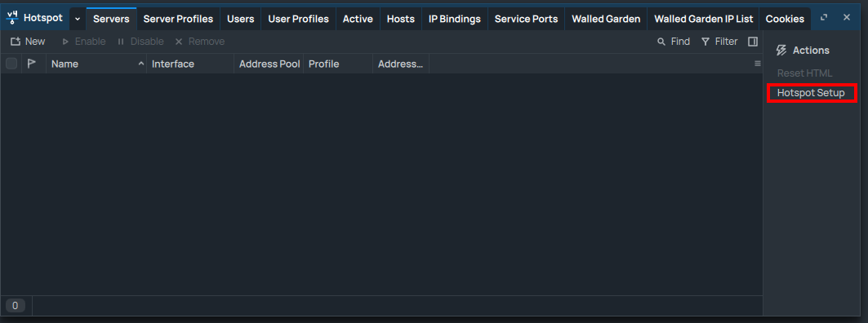Open the column settings hamburger icon
This screenshot has width=868, height=323.
point(757,64)
